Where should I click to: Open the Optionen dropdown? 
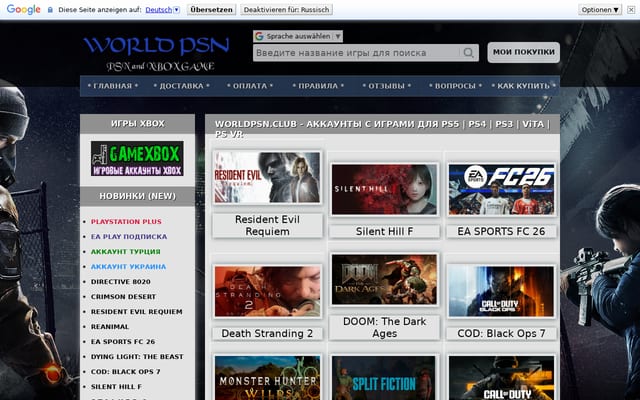(x=600, y=9)
